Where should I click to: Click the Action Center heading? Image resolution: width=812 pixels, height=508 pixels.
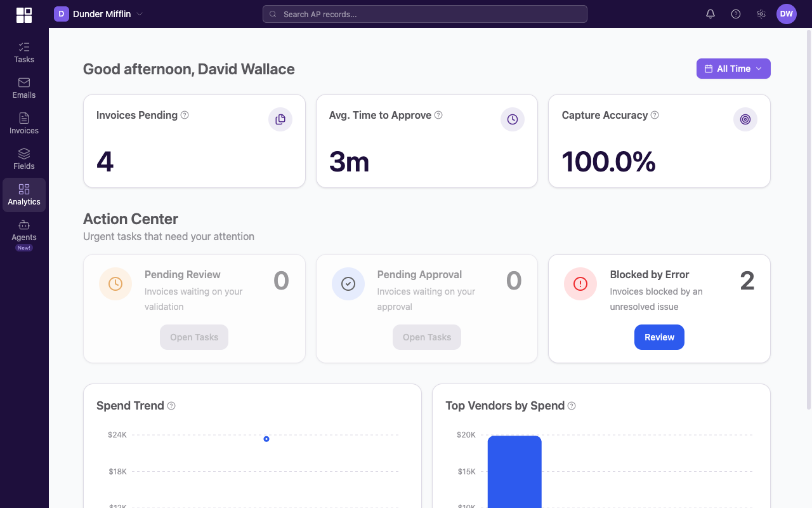tap(131, 219)
